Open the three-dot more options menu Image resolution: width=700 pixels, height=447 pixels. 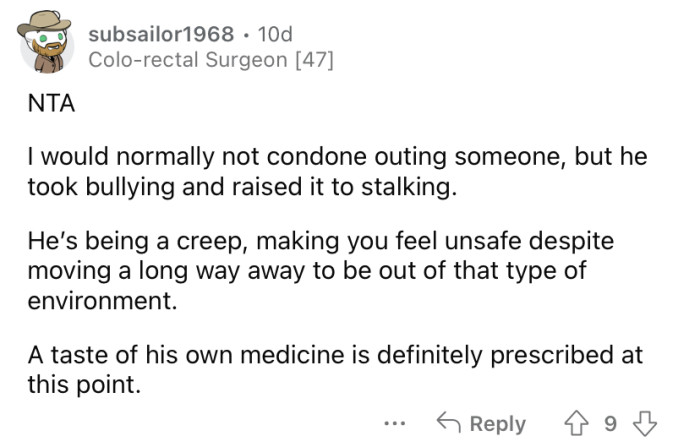(394, 423)
